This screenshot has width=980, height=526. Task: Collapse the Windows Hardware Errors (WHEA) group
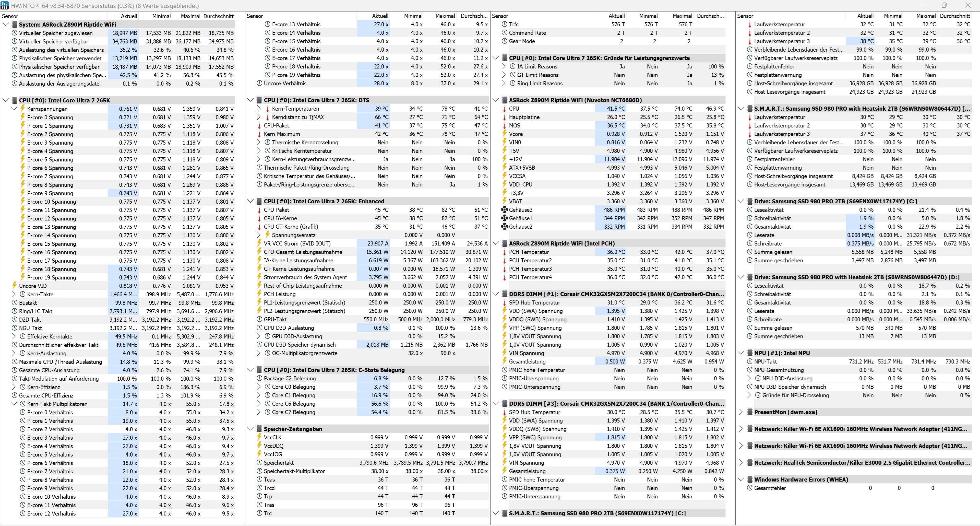[x=741, y=480]
